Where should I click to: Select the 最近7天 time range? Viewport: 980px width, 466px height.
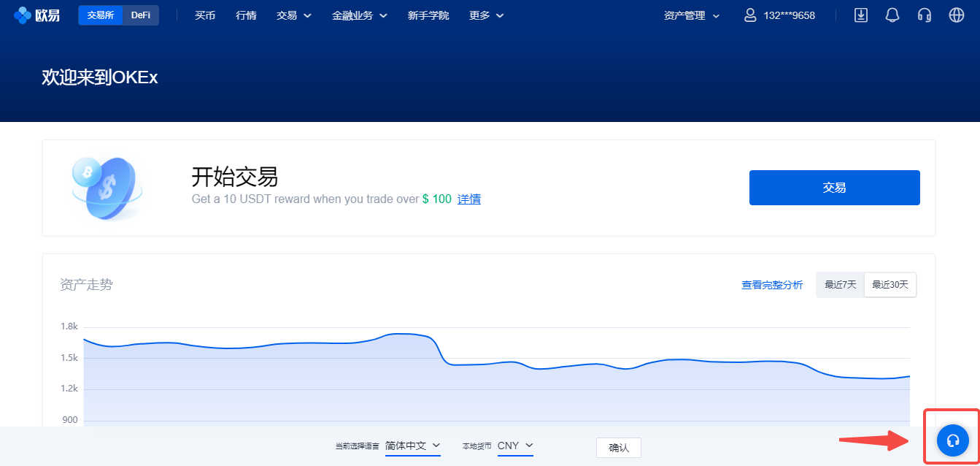pyautogui.click(x=841, y=285)
